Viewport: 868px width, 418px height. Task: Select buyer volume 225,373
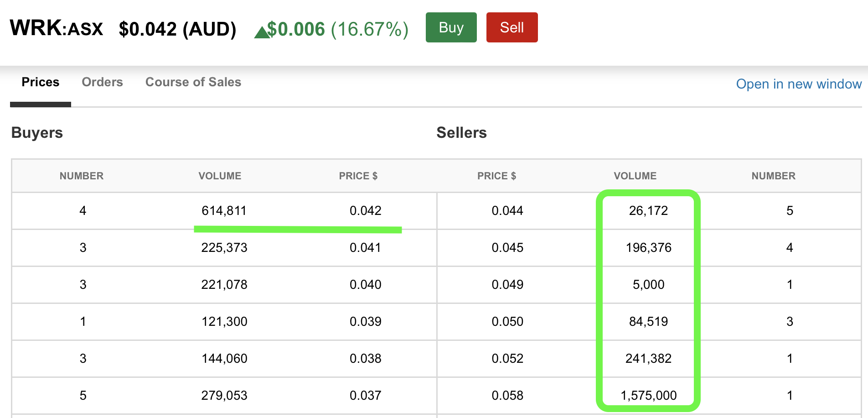click(224, 248)
